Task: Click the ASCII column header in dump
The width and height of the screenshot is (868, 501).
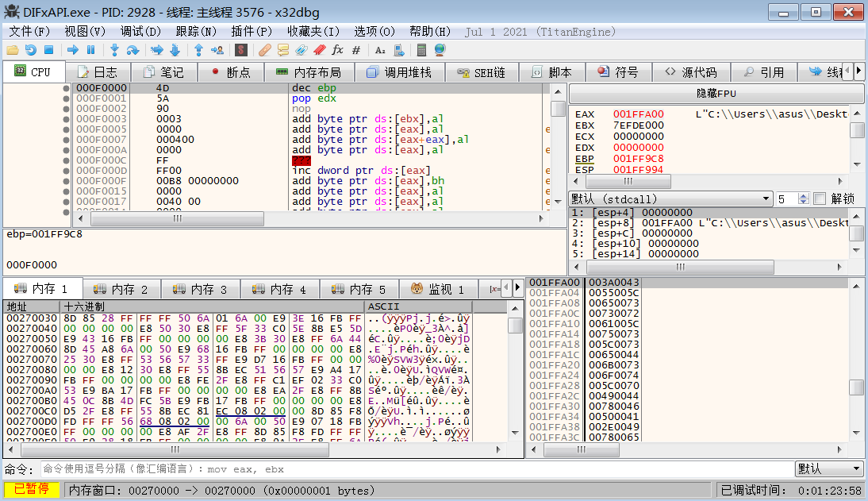Action: pyautogui.click(x=418, y=306)
